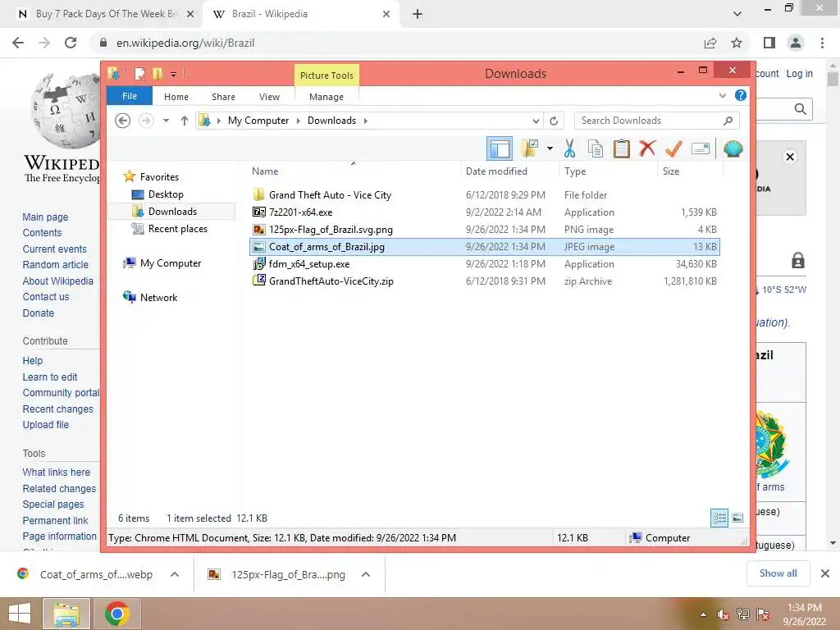Close the Chrome downloads shelf
This screenshot has width=840, height=630.
825,573
